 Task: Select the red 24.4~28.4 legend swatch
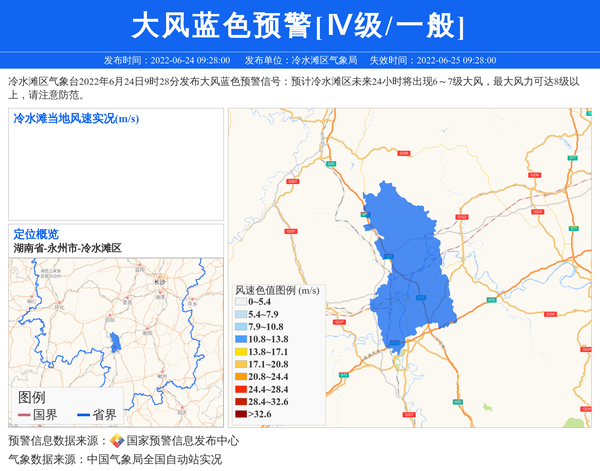click(240, 389)
